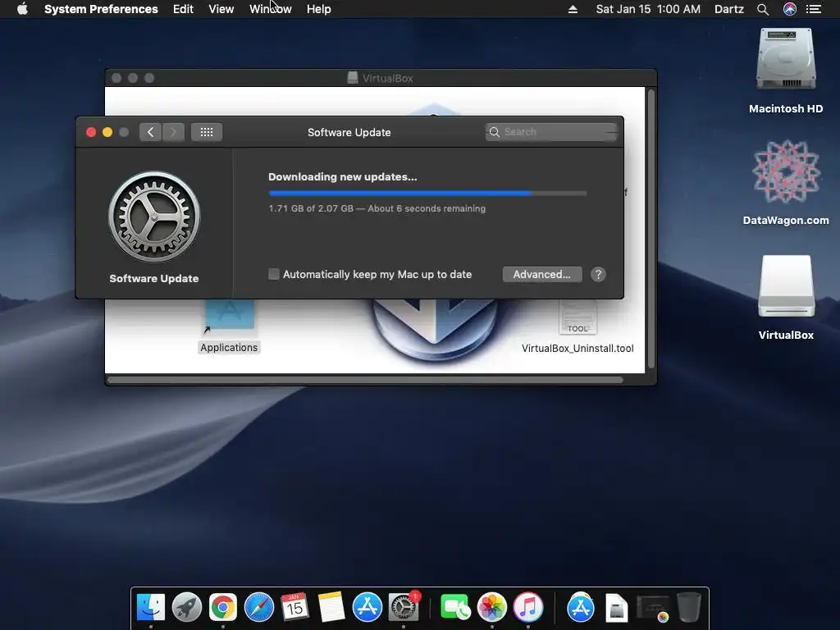Click Downloading new updates... heading

[x=342, y=177]
